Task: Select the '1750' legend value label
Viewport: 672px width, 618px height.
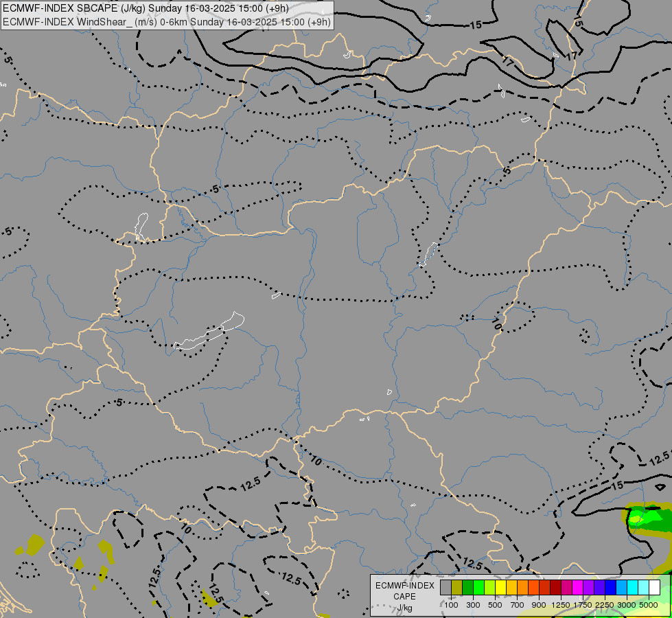Action: coord(583,605)
